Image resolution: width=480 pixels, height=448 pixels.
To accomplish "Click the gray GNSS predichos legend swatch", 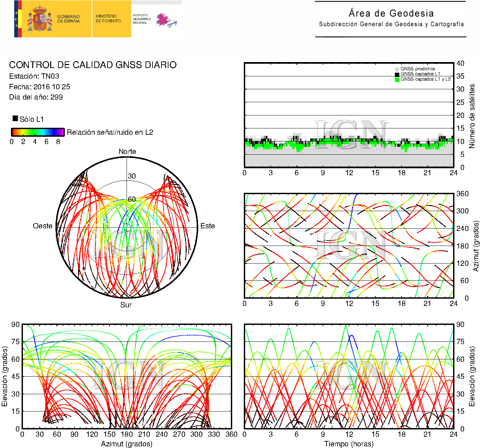I will click(397, 69).
